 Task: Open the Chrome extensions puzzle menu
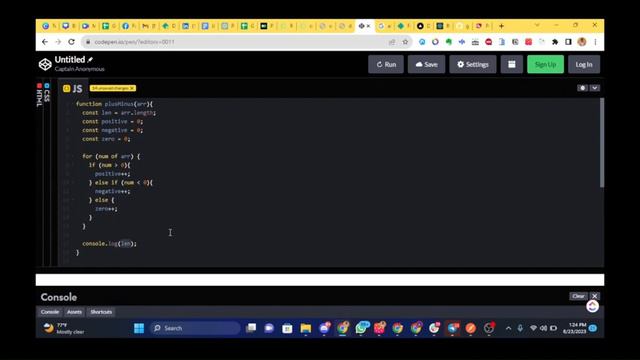[x=555, y=42]
